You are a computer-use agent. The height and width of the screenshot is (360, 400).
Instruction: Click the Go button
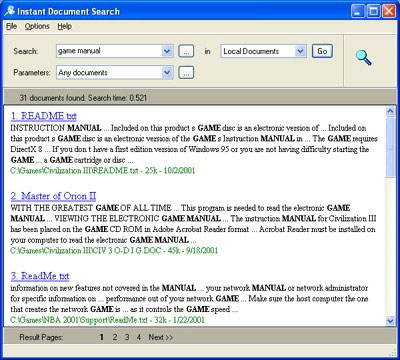[x=322, y=51]
